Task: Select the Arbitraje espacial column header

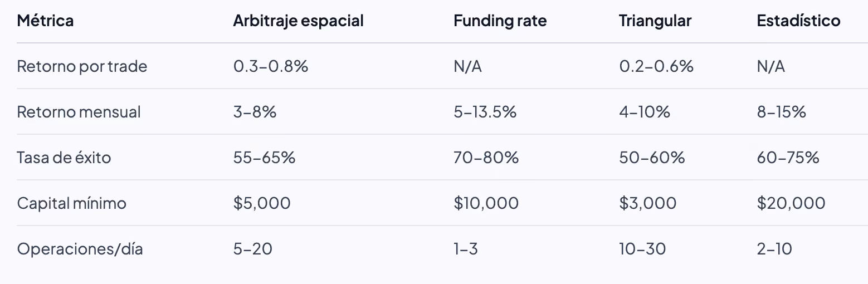Action: 298,21
